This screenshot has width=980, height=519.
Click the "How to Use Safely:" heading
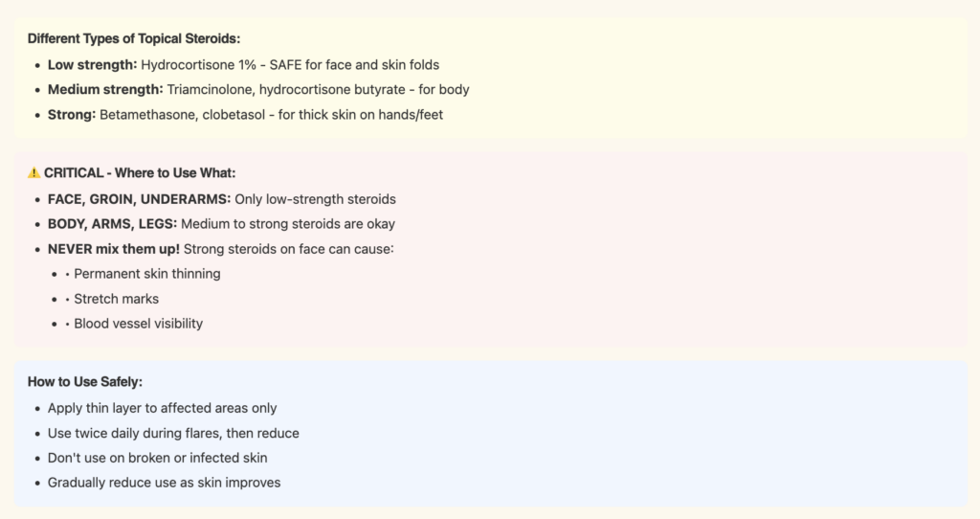(x=84, y=381)
